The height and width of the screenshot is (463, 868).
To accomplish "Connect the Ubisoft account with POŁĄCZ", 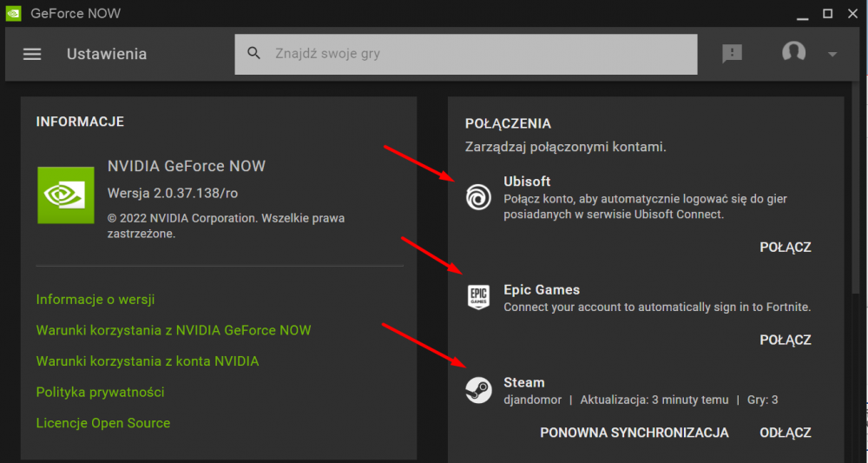I will tap(786, 247).
